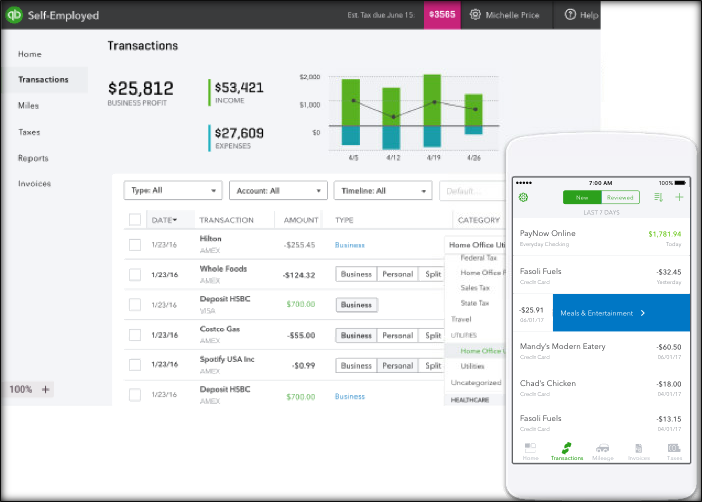Image resolution: width=702 pixels, height=502 pixels.
Task: Tap the Meals & Entertainment blue action
Action: tap(621, 313)
